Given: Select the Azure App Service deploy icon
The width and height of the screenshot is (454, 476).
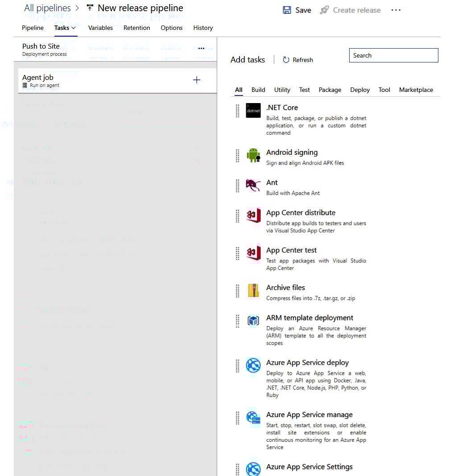Looking at the screenshot, I should 253,365.
